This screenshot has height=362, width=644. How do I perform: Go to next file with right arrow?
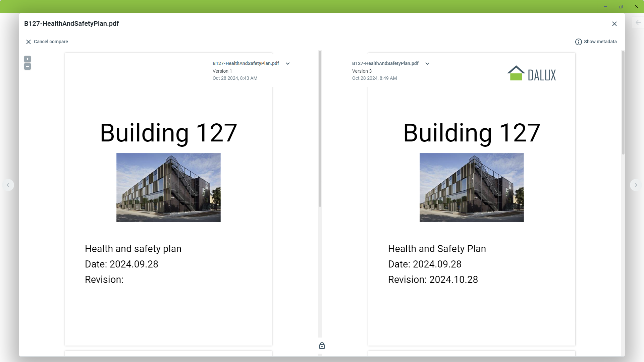(636, 185)
